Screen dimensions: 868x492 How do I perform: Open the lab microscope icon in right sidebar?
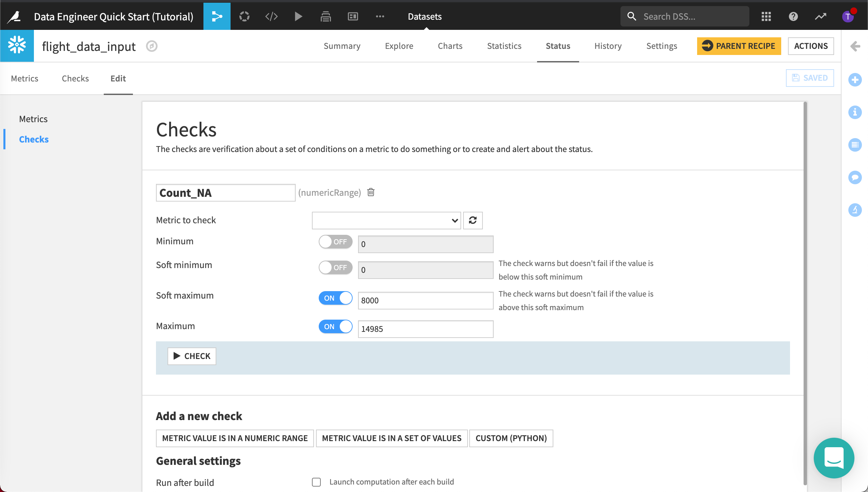pos(855,210)
